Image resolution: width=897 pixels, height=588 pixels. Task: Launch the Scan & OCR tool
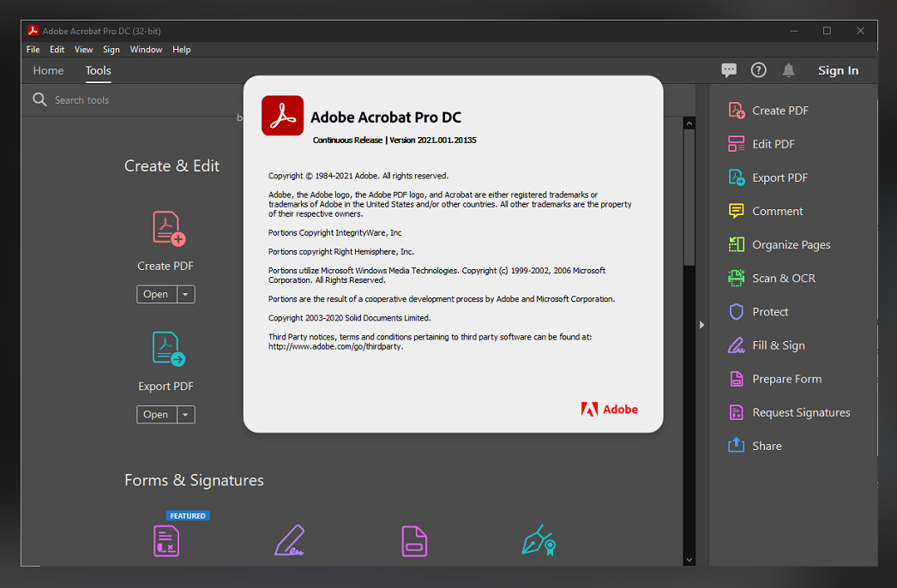[x=736, y=278]
